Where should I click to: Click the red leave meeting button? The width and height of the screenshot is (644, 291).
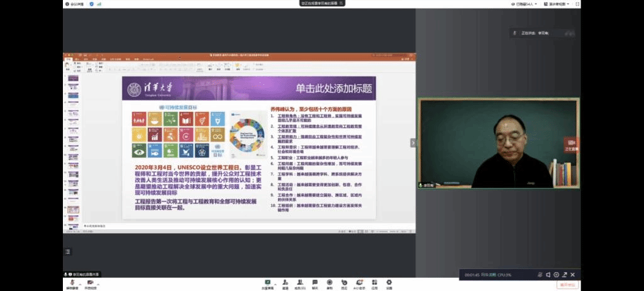tap(567, 285)
